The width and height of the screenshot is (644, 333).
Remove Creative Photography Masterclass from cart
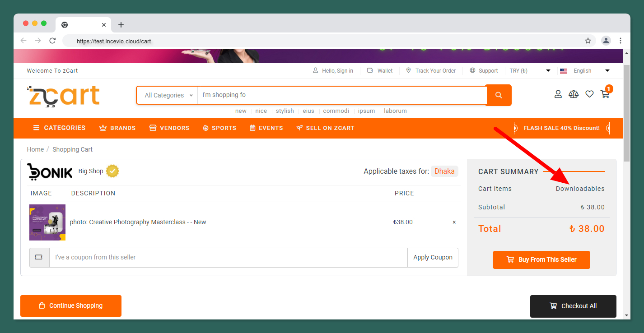point(454,222)
